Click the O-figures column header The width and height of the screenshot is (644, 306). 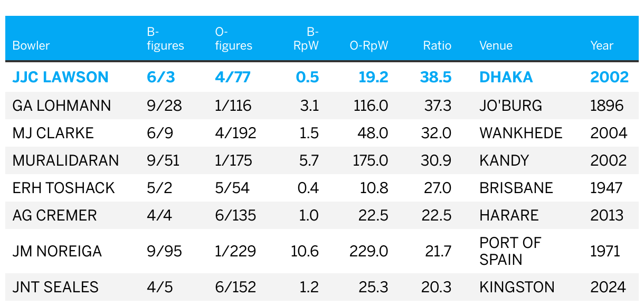tap(233, 39)
